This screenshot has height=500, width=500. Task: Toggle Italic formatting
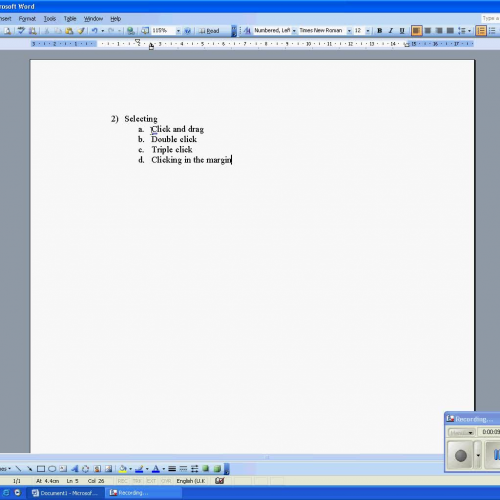point(391,31)
